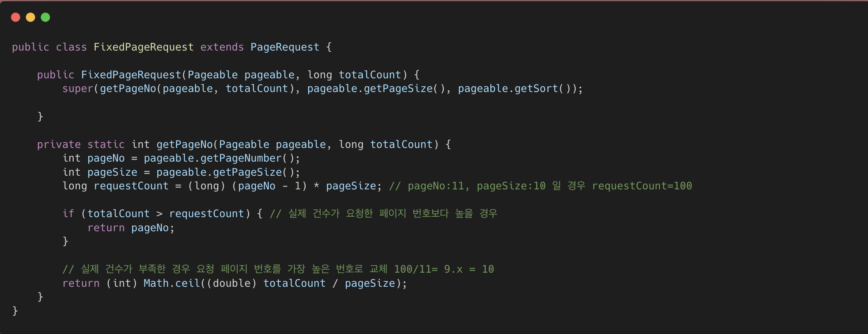868x334 pixels.
Task: Click the pageSize variable declaration
Action: pos(112,172)
